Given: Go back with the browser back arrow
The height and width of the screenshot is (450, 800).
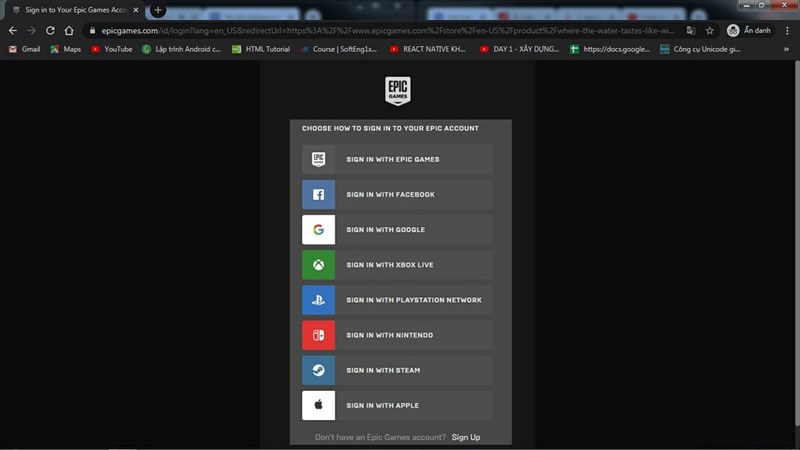Looking at the screenshot, I should pyautogui.click(x=13, y=31).
